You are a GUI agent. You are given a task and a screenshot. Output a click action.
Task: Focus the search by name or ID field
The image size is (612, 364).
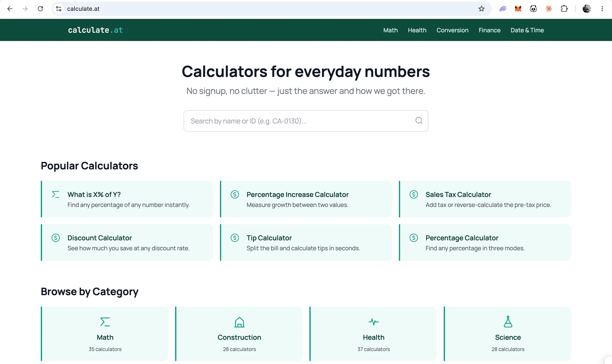[306, 121]
